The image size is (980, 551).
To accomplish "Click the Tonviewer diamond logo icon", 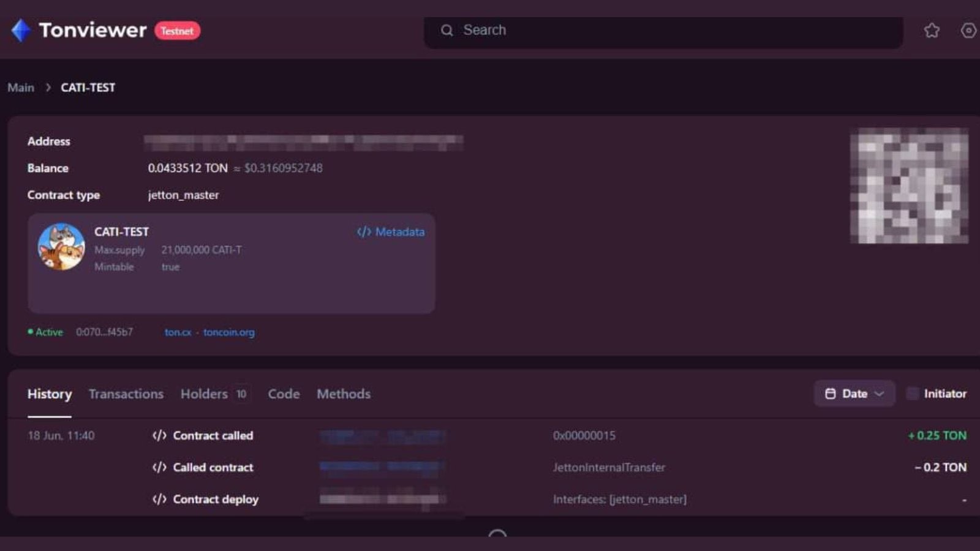I will click(x=21, y=30).
